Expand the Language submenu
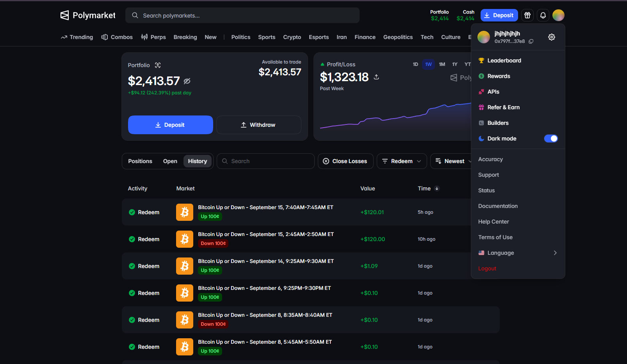 518,253
